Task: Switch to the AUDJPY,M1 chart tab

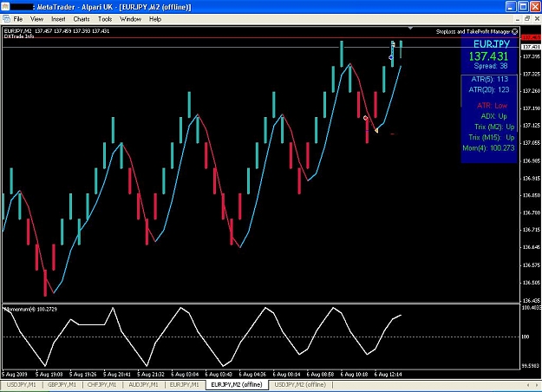Action: click(143, 384)
